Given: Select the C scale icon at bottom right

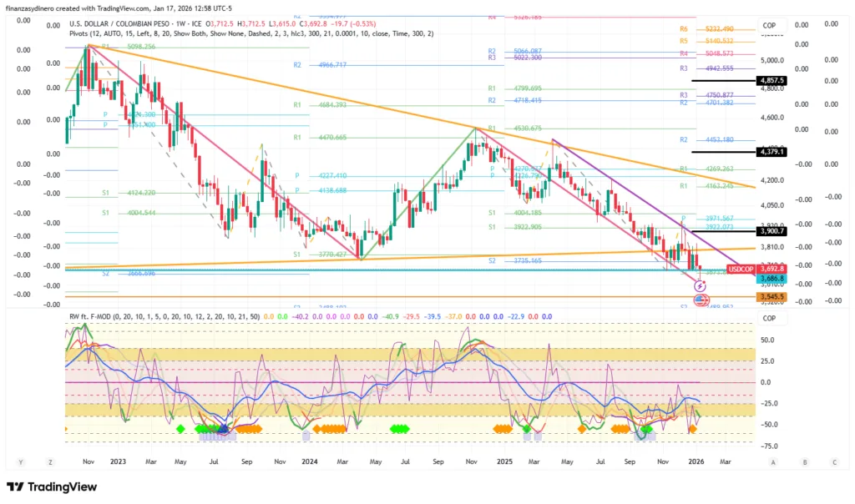Looking at the screenshot, I should 834,461.
